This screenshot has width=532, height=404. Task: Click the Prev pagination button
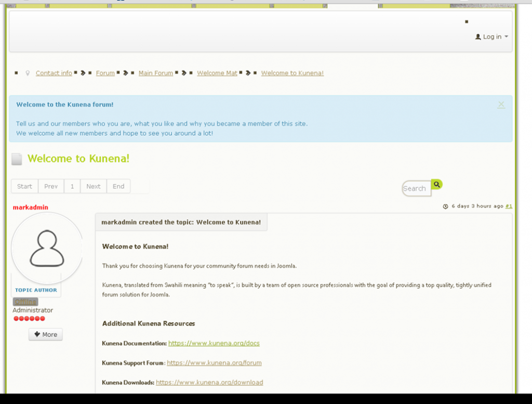pos(51,186)
